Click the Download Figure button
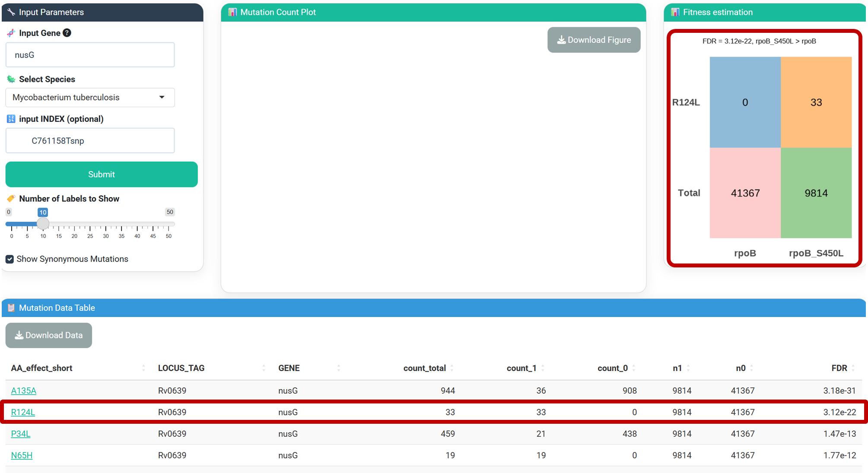The width and height of the screenshot is (868, 473). (594, 40)
